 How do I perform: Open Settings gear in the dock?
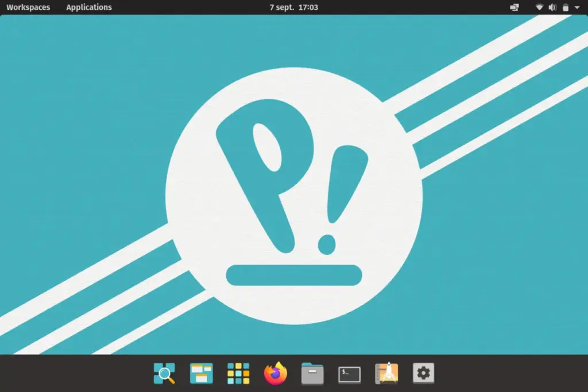coord(423,374)
